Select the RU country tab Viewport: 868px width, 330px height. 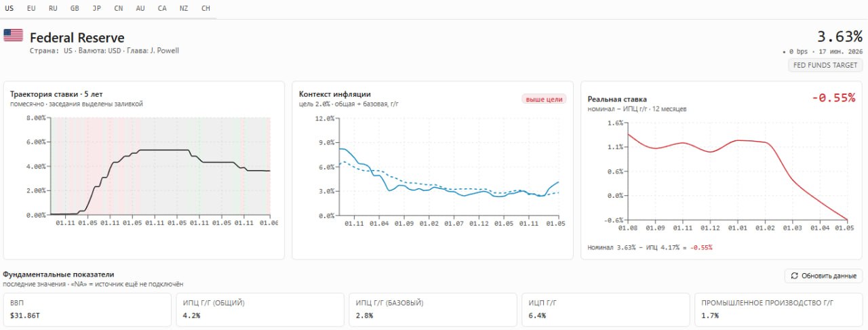coord(53,8)
